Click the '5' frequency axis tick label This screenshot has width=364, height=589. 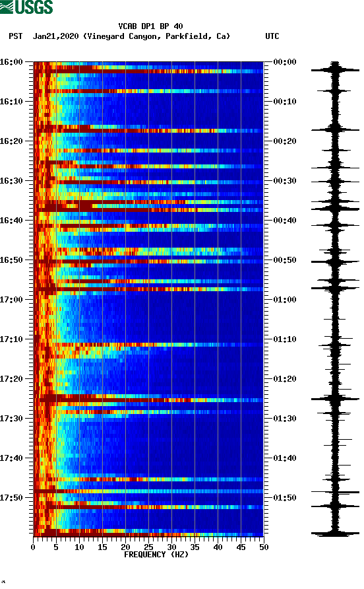[x=56, y=547]
